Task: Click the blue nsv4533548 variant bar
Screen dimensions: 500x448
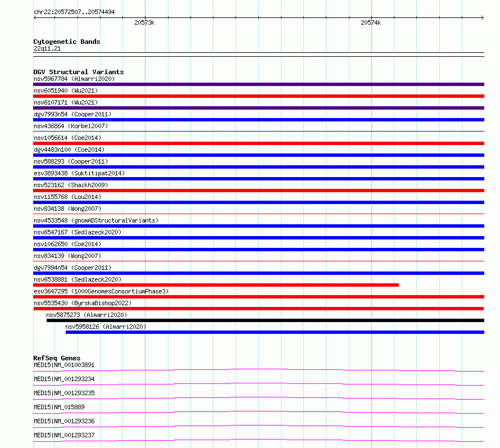Action: [x=258, y=226]
